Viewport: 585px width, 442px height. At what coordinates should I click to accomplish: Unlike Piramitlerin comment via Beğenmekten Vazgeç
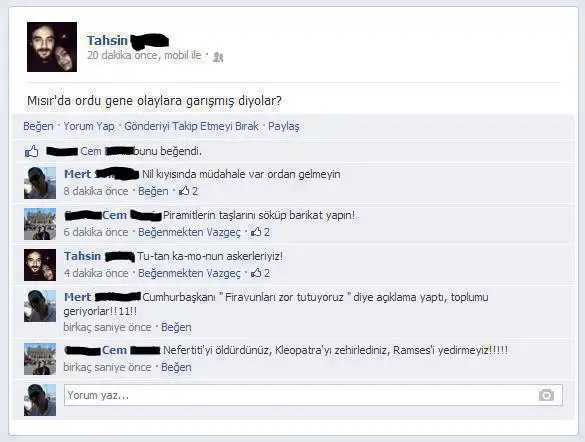(x=189, y=232)
